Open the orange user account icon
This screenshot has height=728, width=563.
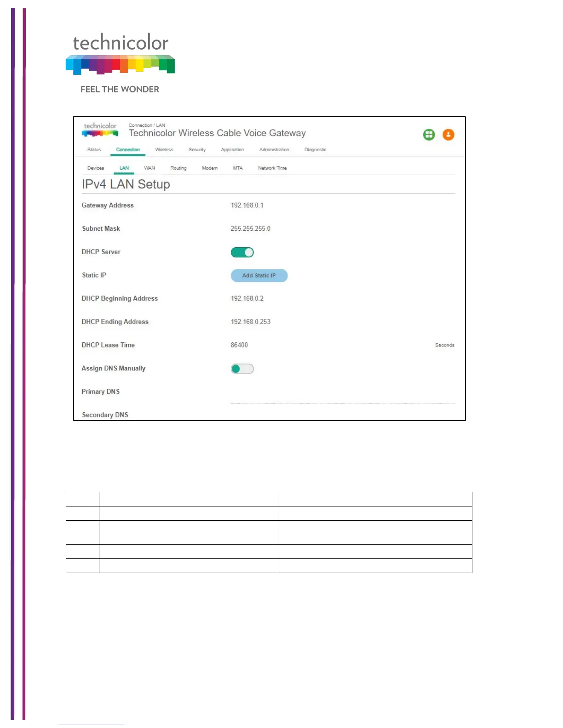[448, 135]
